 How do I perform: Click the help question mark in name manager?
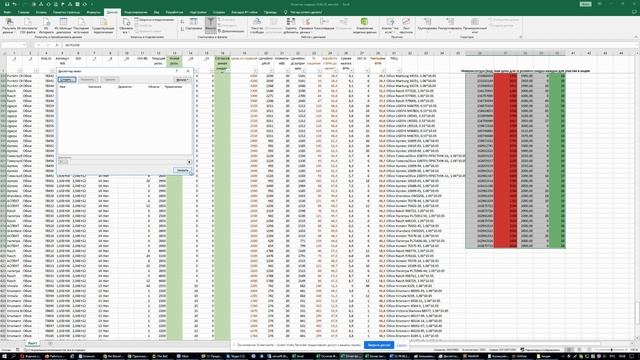[x=177, y=71]
